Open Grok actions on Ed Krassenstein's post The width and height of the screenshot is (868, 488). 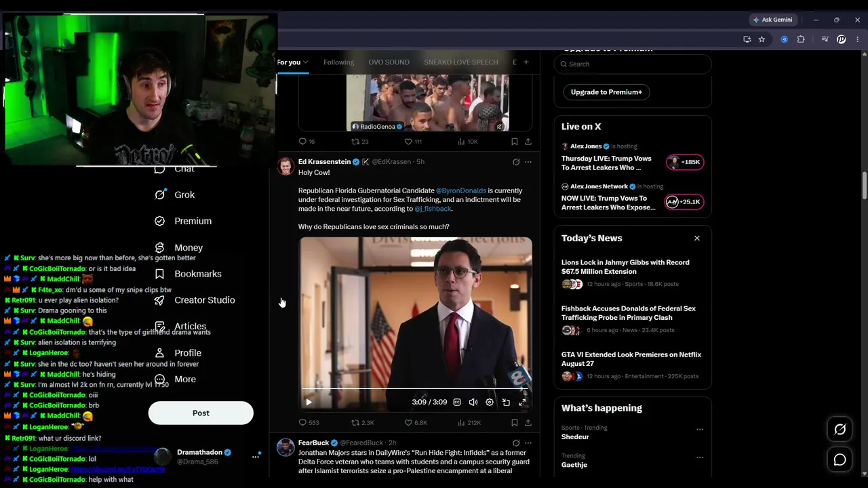516,162
